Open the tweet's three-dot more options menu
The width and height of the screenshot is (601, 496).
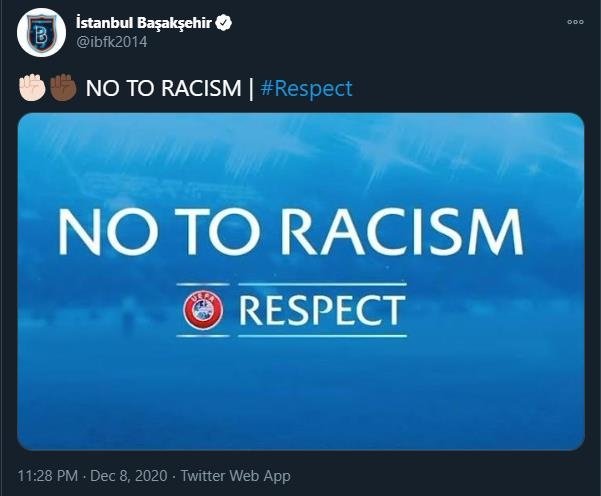575,22
